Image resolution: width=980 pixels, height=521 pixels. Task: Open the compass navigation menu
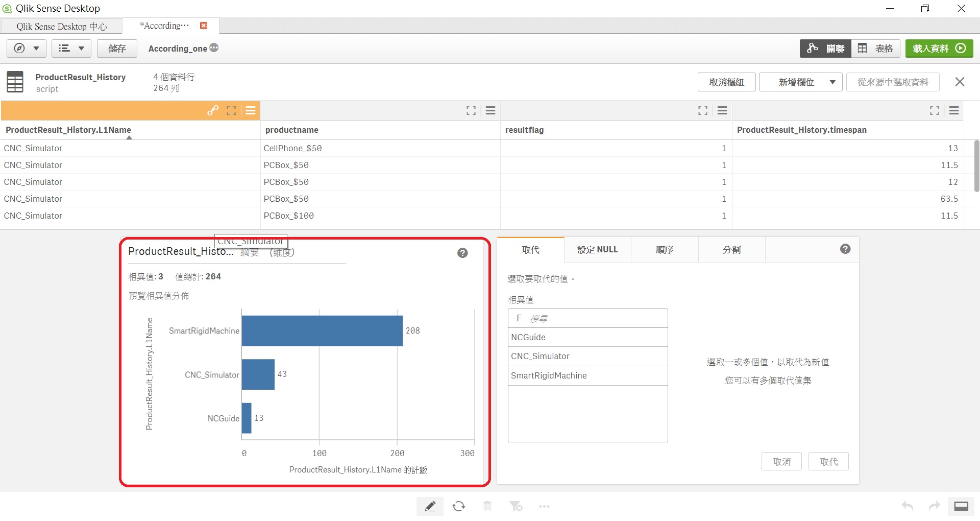pos(26,49)
